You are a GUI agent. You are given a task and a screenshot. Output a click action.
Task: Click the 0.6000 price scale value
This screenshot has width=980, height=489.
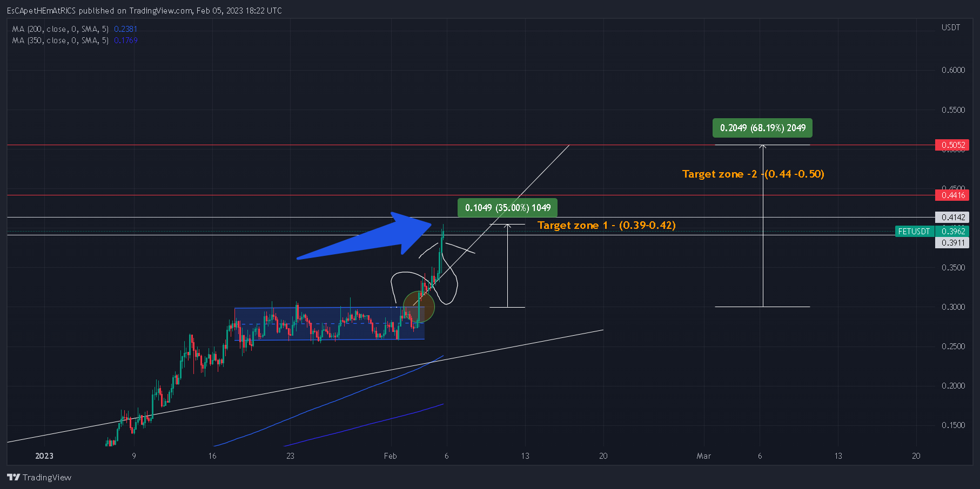pyautogui.click(x=953, y=70)
